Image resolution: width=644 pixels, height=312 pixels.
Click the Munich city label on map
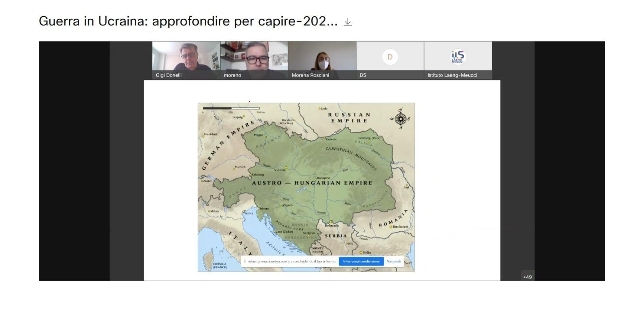[240, 167]
